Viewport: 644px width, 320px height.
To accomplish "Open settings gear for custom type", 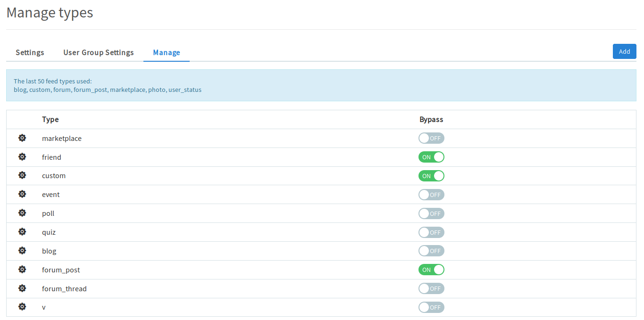I will pos(22,175).
